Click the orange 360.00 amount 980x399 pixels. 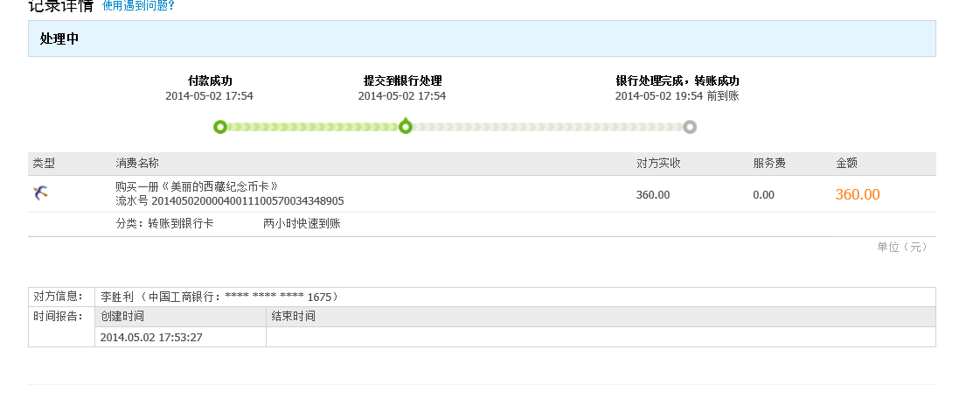click(857, 194)
